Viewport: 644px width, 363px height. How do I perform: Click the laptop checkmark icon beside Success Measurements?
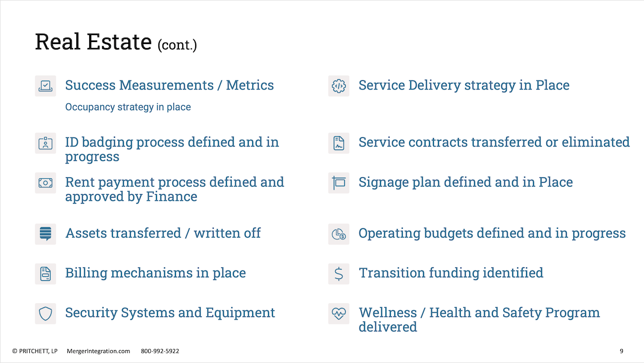pyautogui.click(x=45, y=86)
